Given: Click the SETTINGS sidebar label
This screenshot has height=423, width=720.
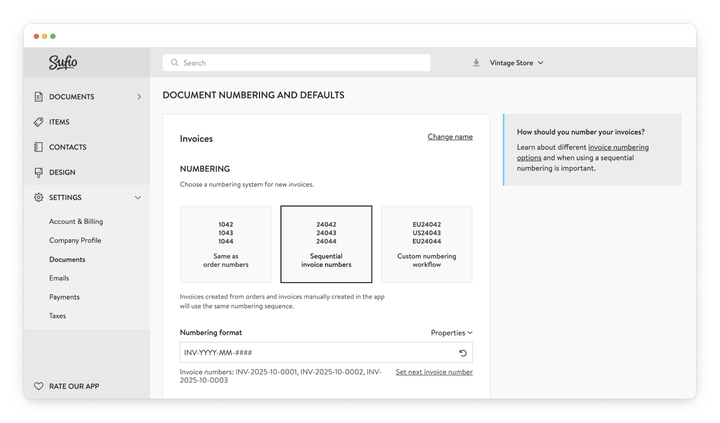Looking at the screenshot, I should pyautogui.click(x=65, y=197).
